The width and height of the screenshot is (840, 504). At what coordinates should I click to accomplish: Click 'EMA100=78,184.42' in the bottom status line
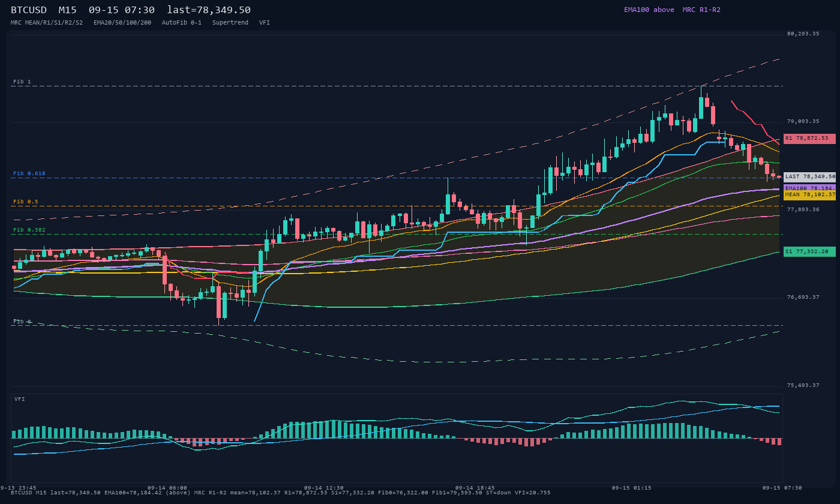pyautogui.click(x=133, y=493)
